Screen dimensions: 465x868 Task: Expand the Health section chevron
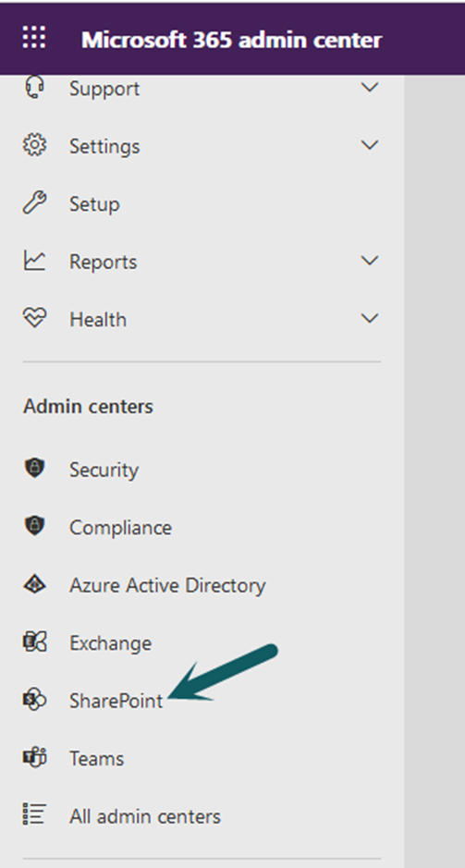point(369,318)
